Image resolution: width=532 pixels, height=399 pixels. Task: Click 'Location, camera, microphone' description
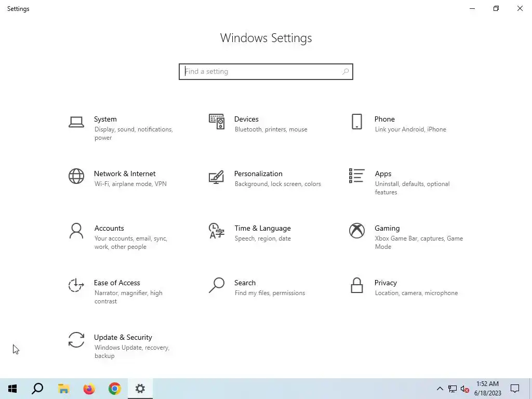pos(416,293)
